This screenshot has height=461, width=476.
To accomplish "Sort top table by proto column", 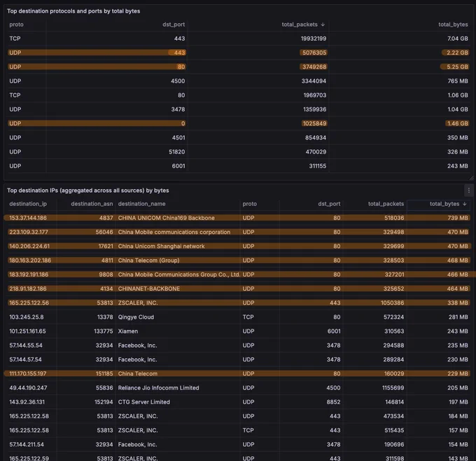I will [16, 25].
